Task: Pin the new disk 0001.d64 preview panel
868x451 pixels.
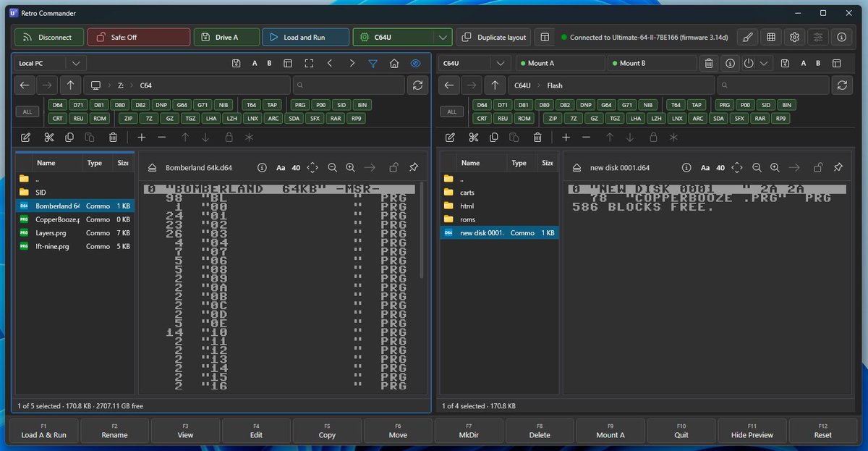Action: point(838,167)
